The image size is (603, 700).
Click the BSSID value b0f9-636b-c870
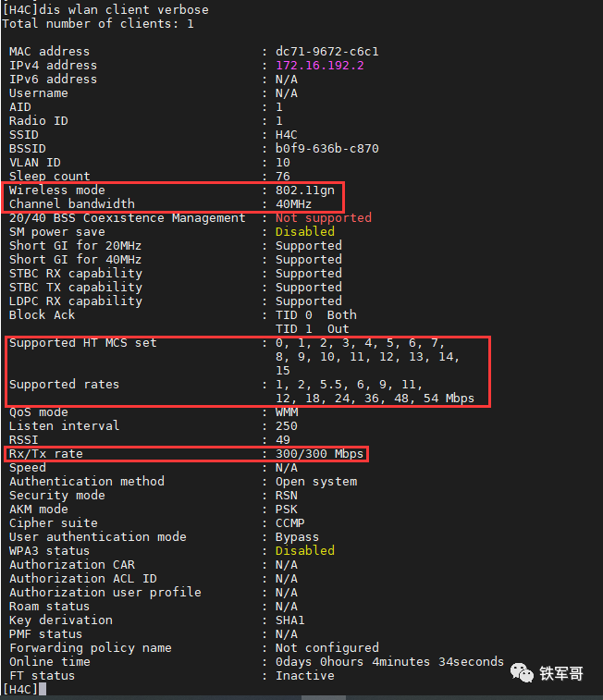pyautogui.click(x=326, y=149)
